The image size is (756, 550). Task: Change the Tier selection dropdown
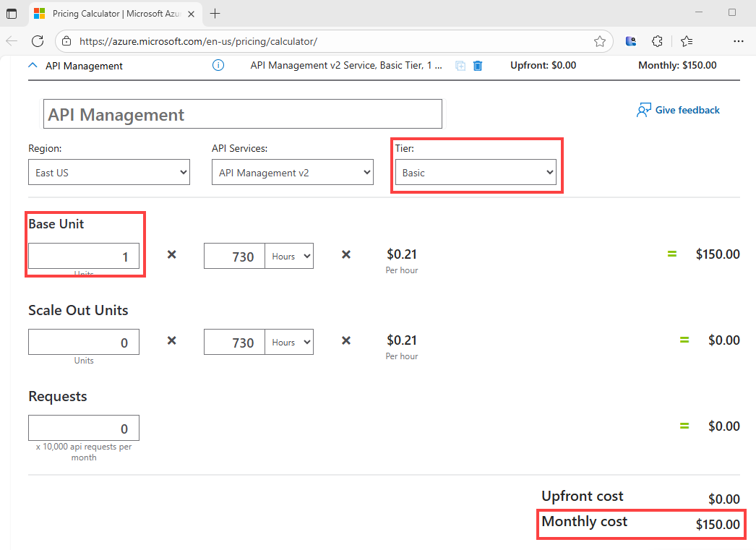point(476,172)
